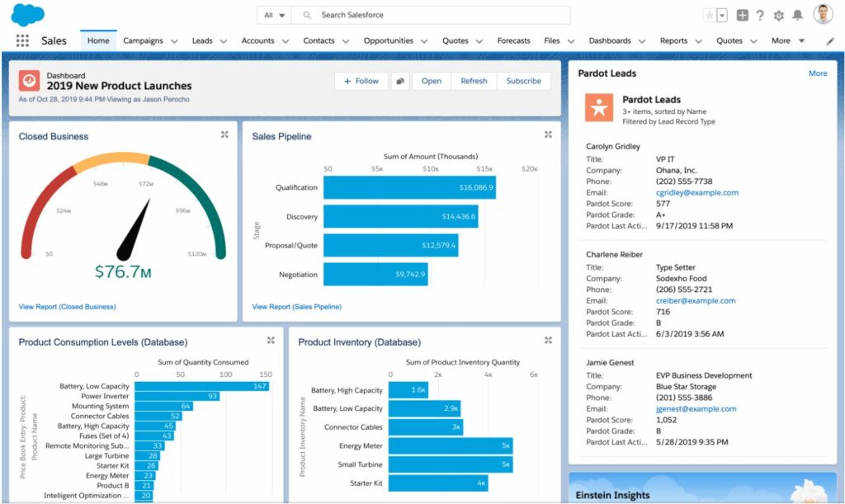Email jgenest@example.com link
This screenshot has width=845, height=504.
[696, 409]
